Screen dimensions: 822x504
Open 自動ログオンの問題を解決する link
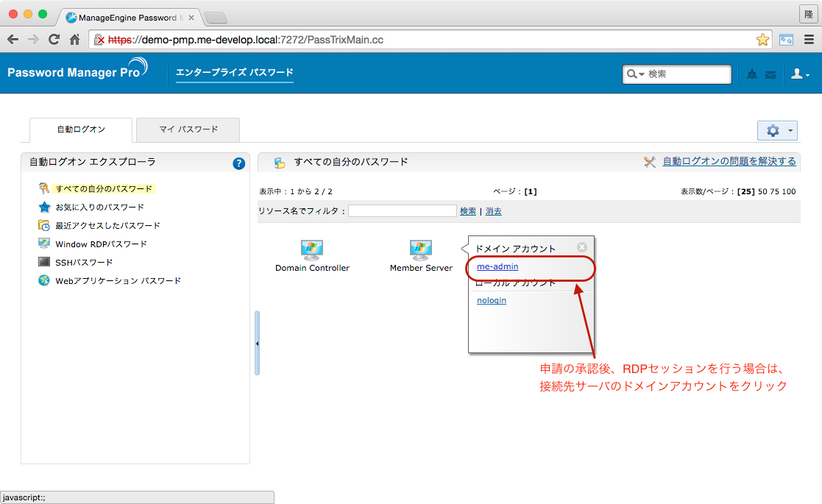[729, 161]
